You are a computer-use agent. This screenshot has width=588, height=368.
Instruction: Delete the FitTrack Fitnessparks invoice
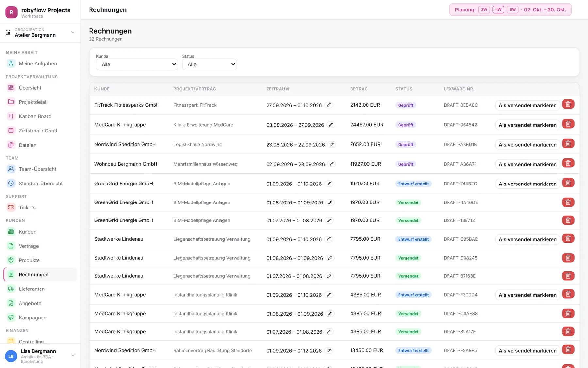pyautogui.click(x=568, y=104)
